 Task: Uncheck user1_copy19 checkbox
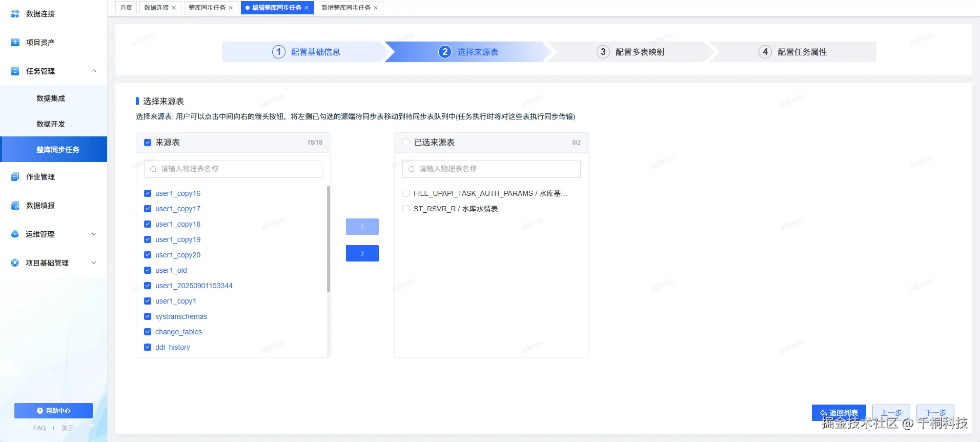pos(148,239)
